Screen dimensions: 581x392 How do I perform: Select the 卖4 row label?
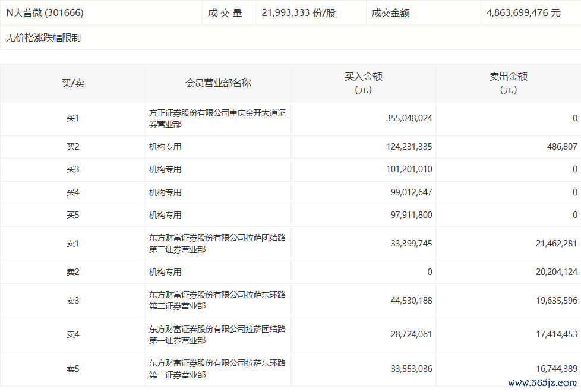coord(72,334)
